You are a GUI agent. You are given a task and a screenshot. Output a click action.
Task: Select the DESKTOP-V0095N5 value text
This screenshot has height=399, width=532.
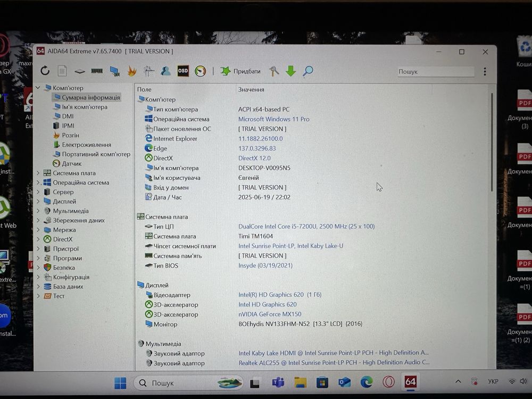point(264,168)
